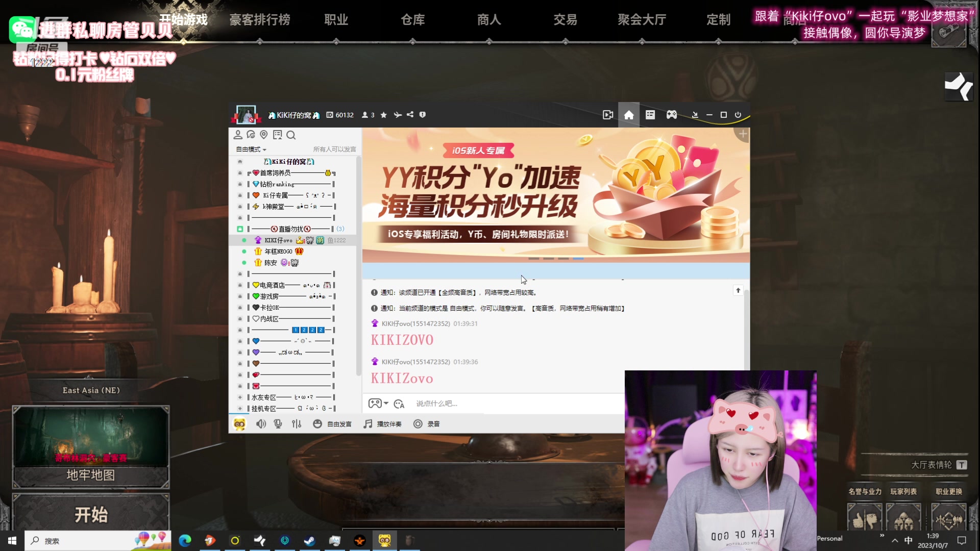Open Microsoft Edge from the taskbar
Viewport: 980px width, 551px height.
185,540
